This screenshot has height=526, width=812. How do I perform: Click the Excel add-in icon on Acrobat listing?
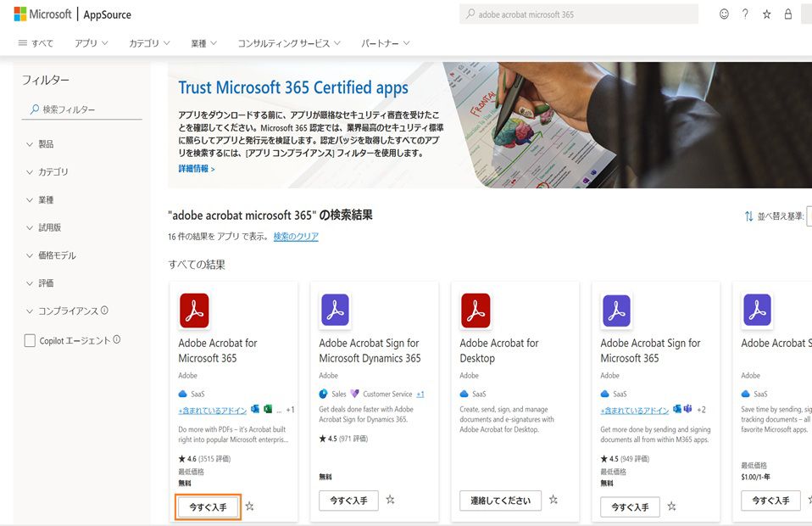(267, 409)
